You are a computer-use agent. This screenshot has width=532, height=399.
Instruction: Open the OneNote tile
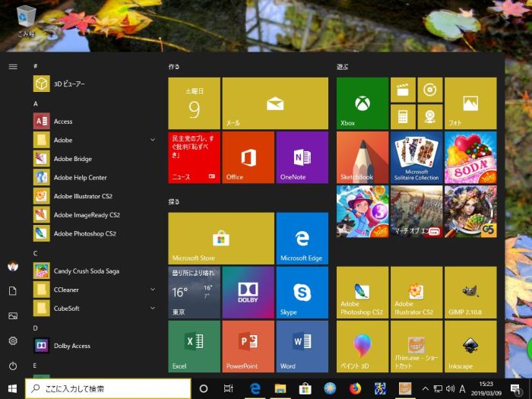[x=302, y=157]
